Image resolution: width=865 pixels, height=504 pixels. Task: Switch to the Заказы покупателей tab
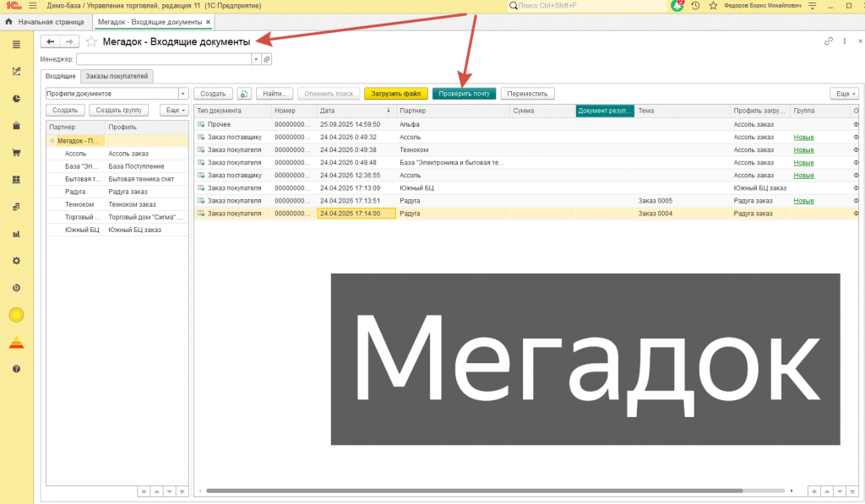pos(117,76)
